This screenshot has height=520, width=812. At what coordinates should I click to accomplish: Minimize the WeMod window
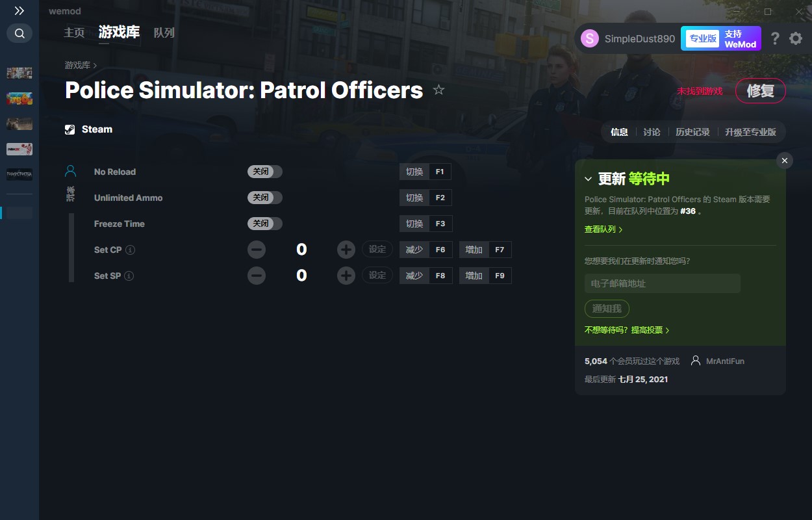(736, 12)
